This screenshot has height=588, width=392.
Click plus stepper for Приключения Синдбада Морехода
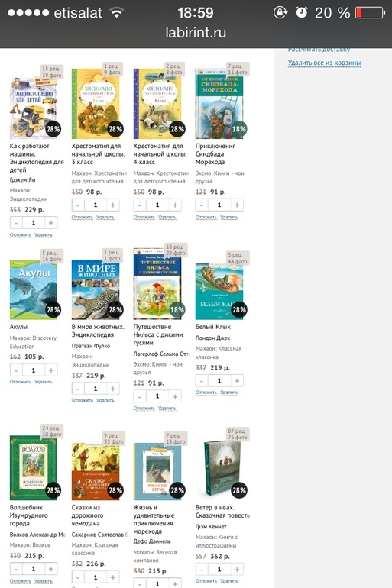pyautogui.click(x=237, y=205)
